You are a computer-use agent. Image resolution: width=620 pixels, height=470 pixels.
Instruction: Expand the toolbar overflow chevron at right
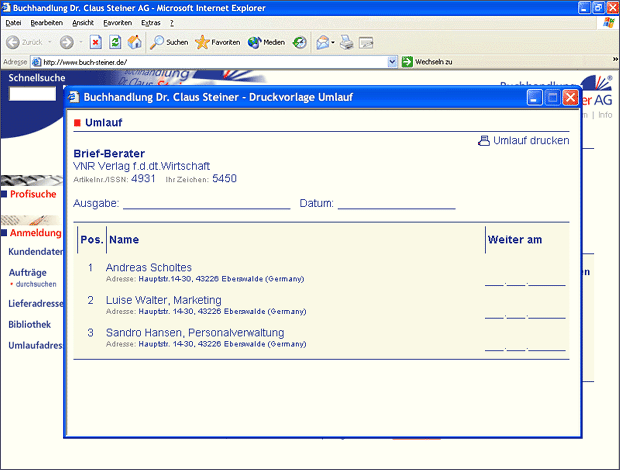coord(615,59)
